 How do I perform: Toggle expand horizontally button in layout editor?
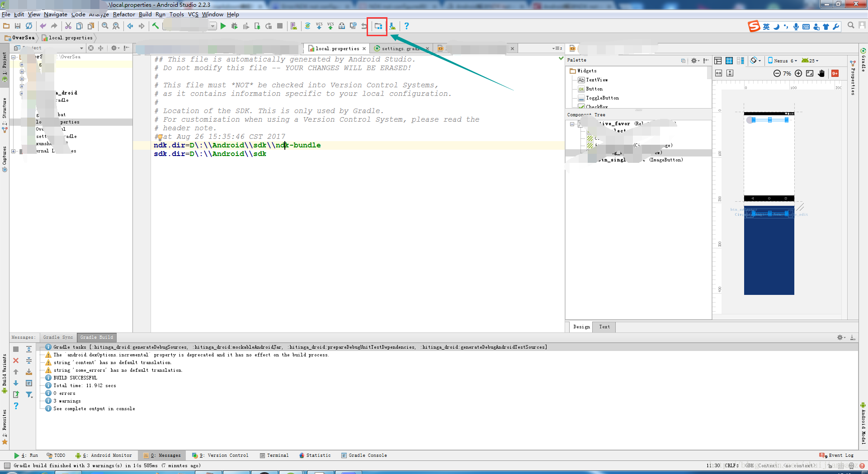coord(719,73)
